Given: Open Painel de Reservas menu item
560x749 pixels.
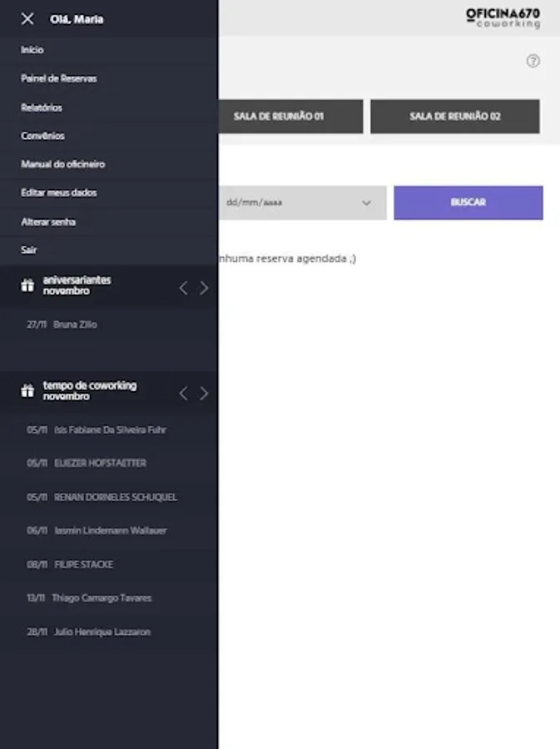Looking at the screenshot, I should coord(58,78).
